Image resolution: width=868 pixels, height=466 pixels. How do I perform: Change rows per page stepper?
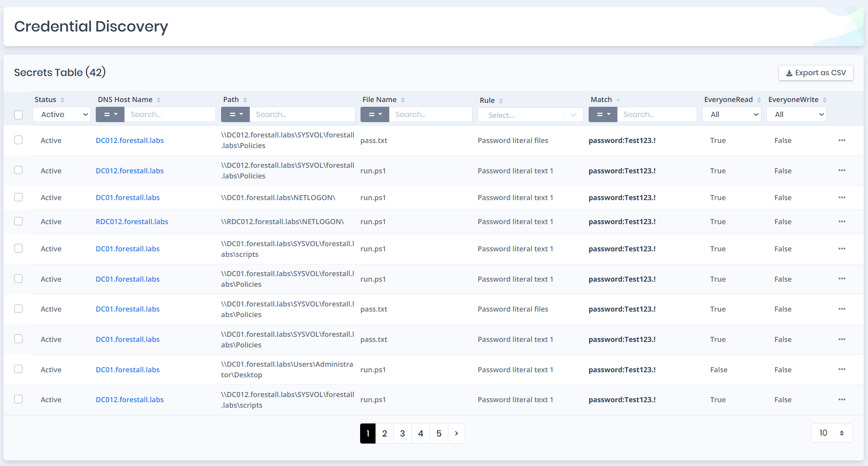click(x=832, y=433)
